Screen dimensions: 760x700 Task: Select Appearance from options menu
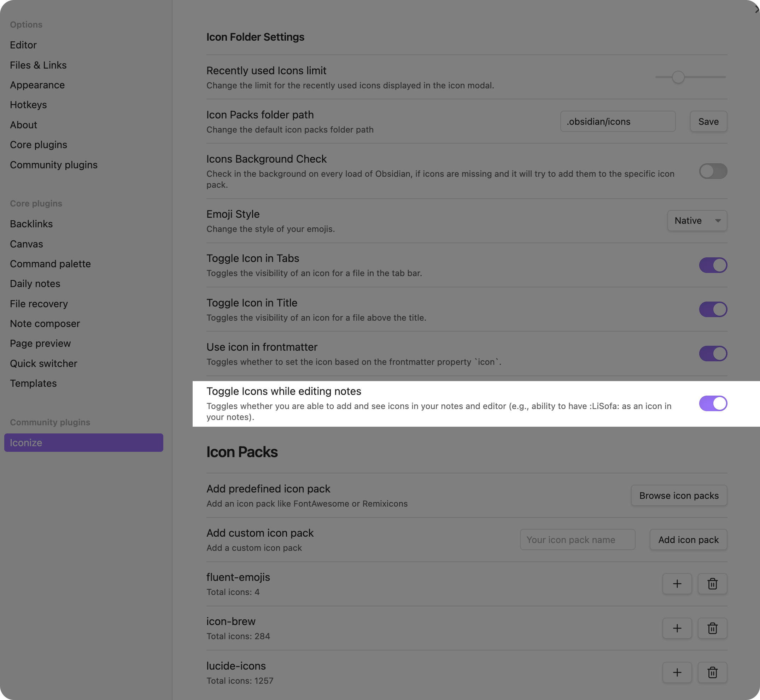37,85
